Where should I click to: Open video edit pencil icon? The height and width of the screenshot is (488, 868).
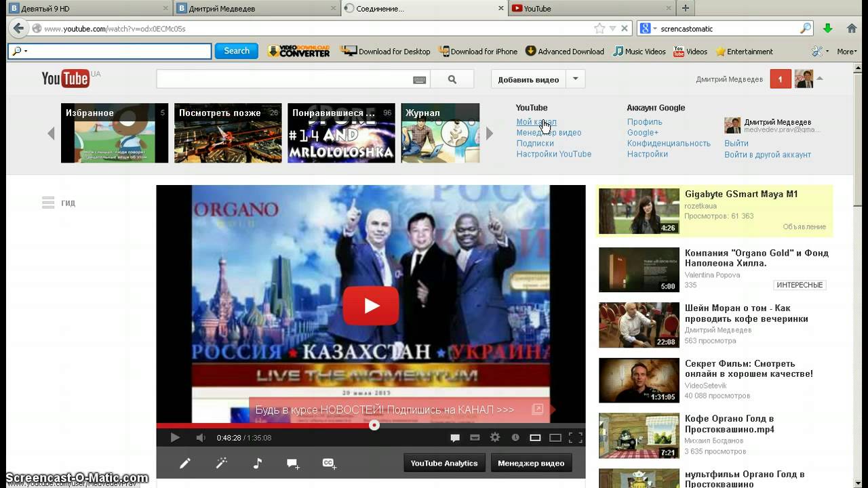[x=184, y=464]
